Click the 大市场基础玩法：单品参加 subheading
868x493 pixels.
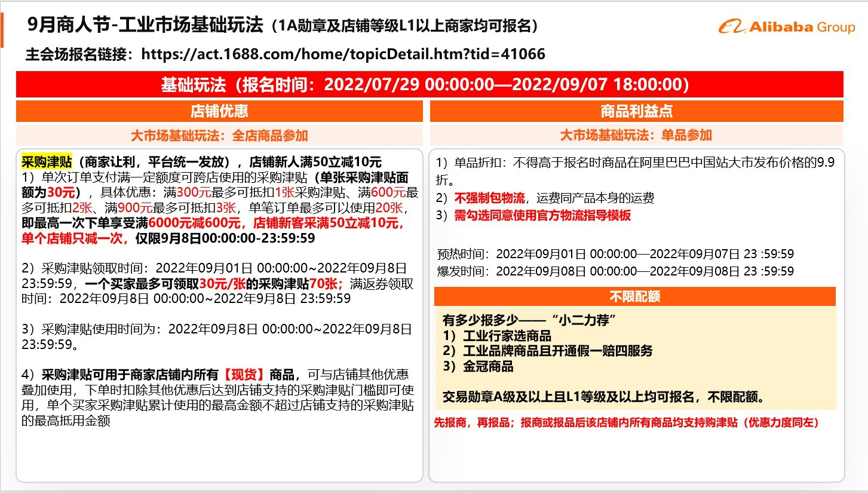pos(636,135)
